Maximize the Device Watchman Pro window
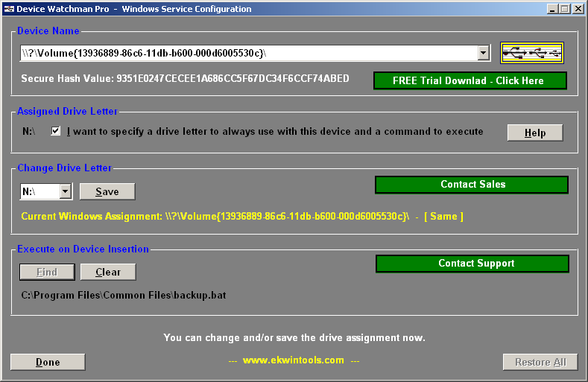 tap(564, 9)
